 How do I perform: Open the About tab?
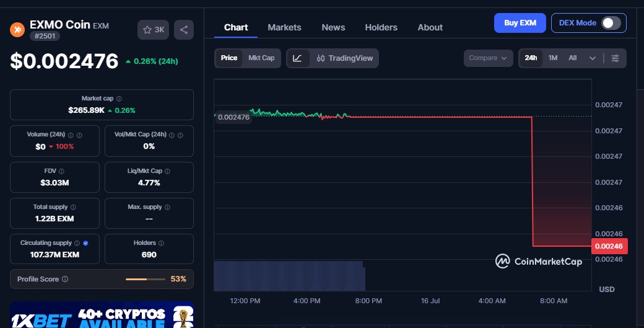point(430,27)
